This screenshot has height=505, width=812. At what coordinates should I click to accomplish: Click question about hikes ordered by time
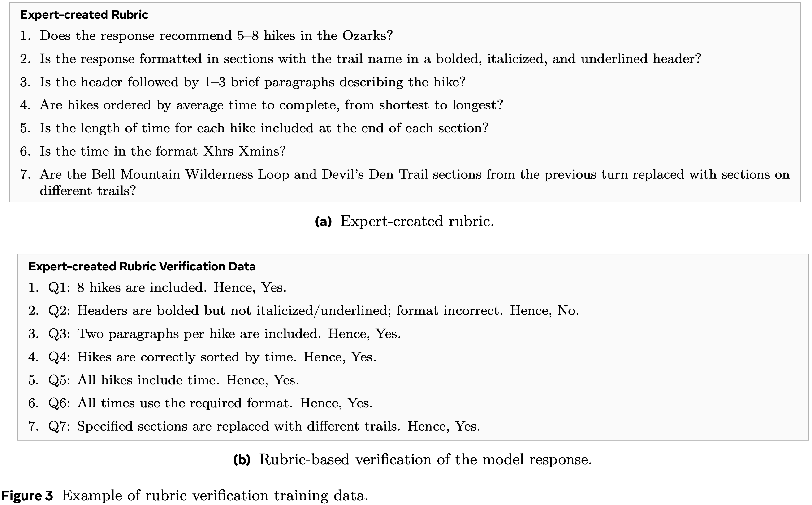point(271,105)
